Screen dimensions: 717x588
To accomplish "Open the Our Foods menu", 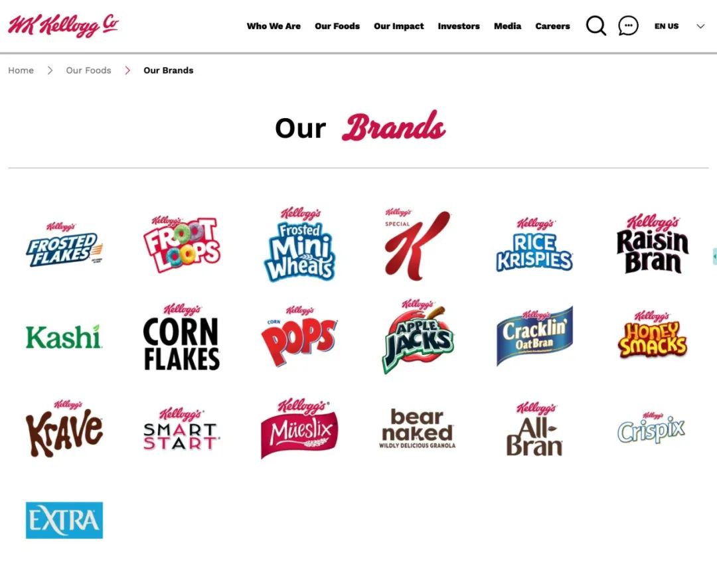I will tap(337, 26).
